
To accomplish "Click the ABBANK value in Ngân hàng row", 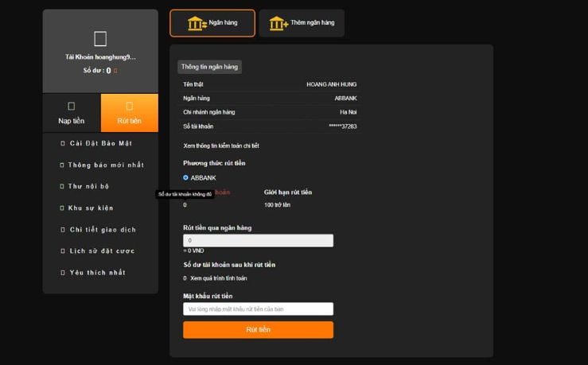I will pos(345,98).
